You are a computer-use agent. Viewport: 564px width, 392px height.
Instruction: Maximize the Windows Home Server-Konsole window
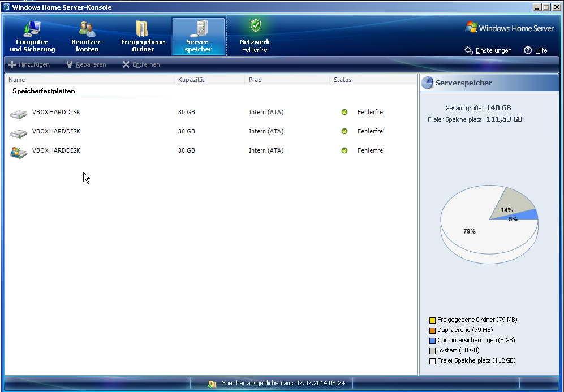point(546,7)
